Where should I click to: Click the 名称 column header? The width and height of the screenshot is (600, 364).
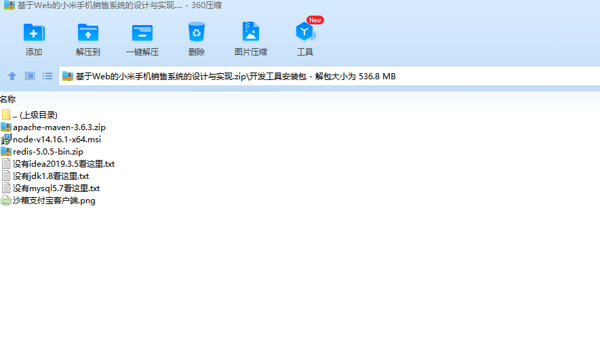7,99
